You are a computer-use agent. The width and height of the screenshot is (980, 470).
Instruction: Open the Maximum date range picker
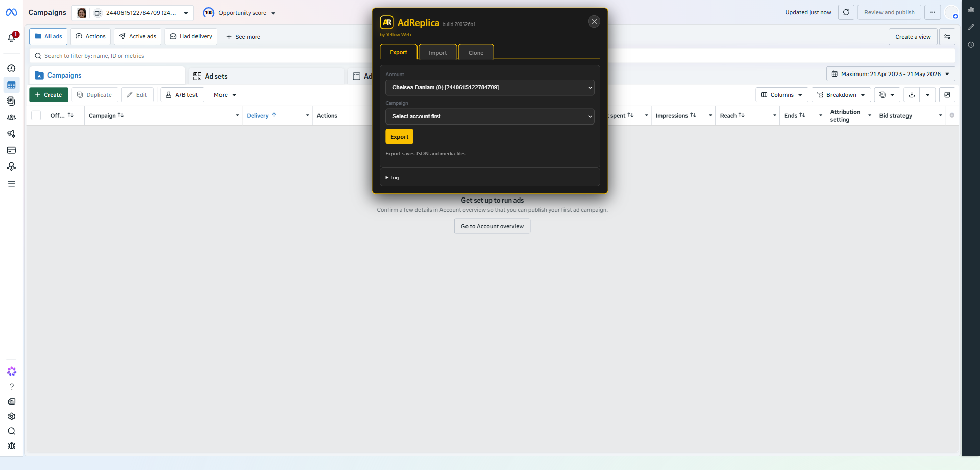pyautogui.click(x=891, y=74)
